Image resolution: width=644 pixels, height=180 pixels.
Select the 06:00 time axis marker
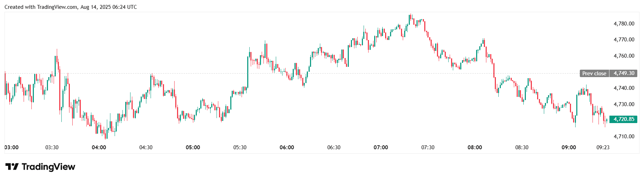tap(287, 147)
